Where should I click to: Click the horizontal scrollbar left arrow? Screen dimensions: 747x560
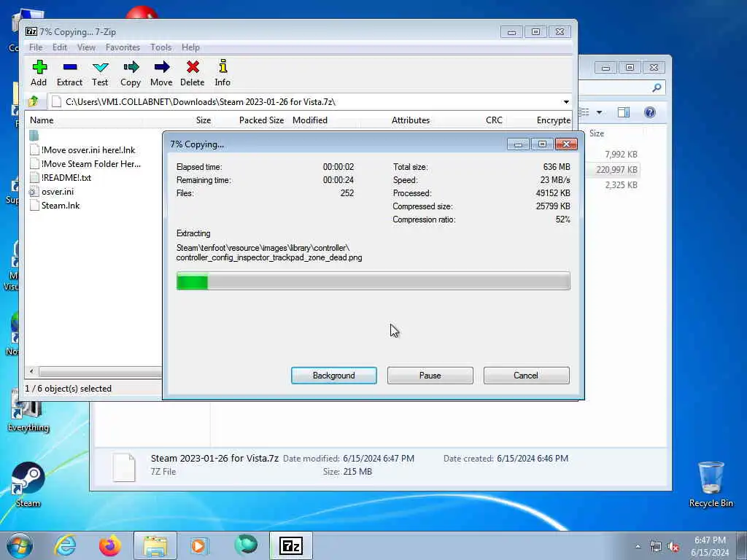pyautogui.click(x=32, y=371)
